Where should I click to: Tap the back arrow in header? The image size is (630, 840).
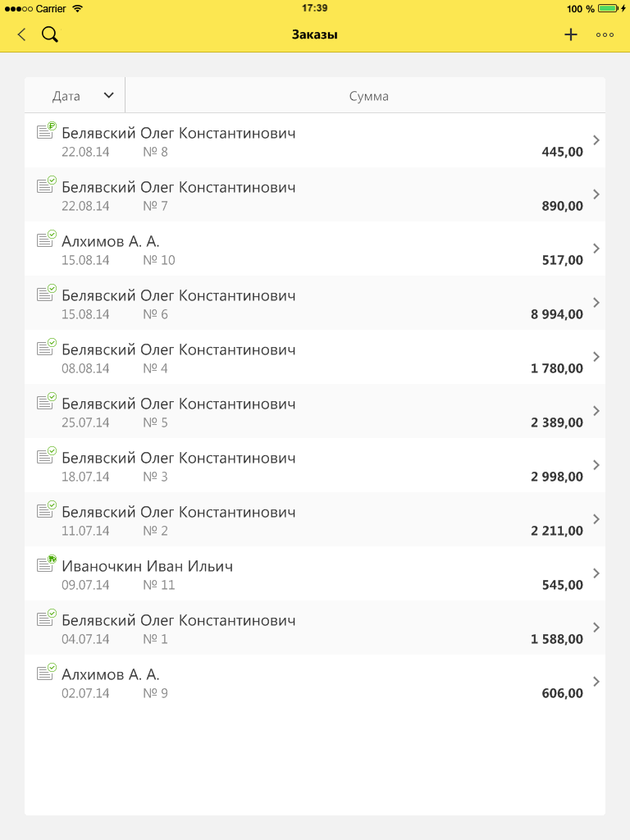coord(21,34)
